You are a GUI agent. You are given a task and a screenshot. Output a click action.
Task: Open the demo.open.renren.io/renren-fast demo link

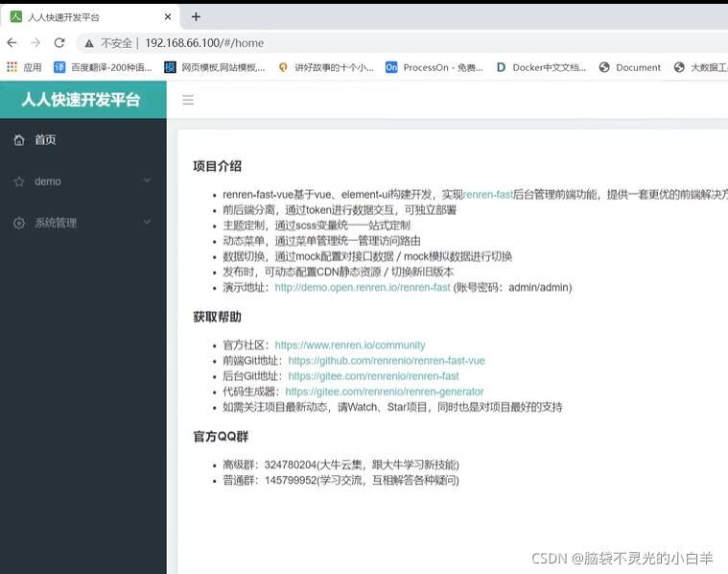pyautogui.click(x=363, y=287)
